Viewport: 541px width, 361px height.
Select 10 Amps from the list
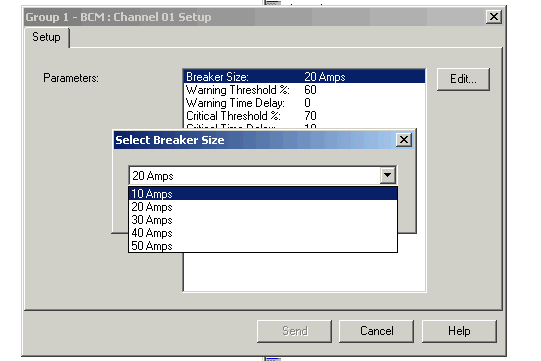pos(263,194)
